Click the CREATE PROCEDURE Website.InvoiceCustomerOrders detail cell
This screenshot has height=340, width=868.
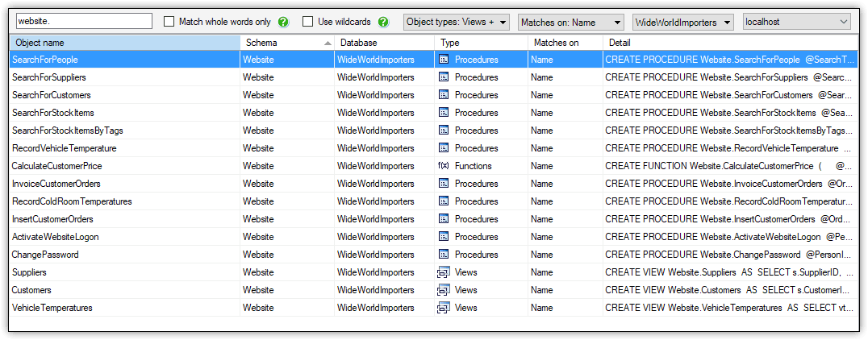731,184
